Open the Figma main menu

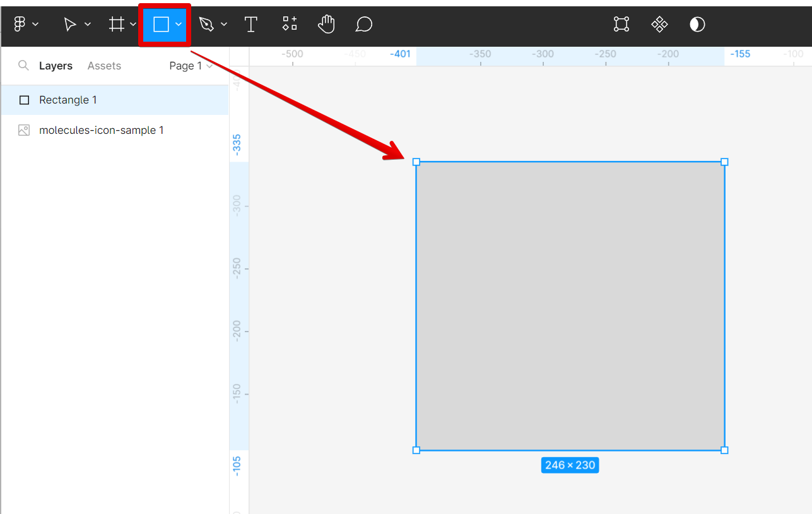pos(21,24)
